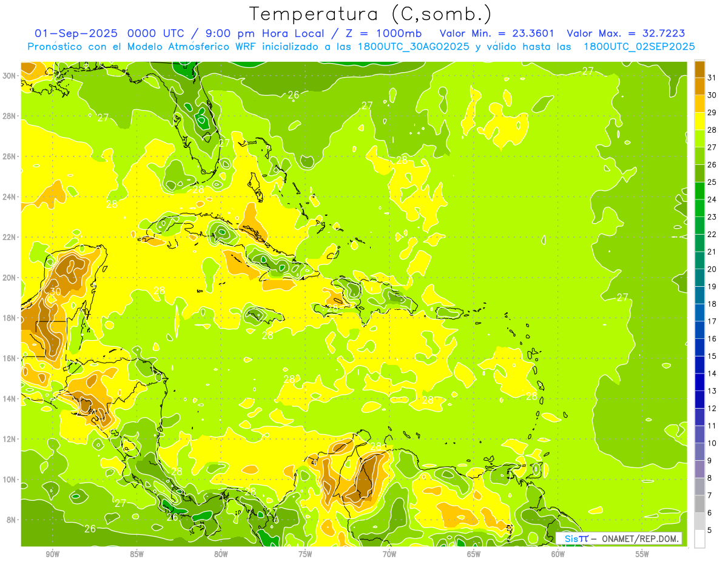The width and height of the screenshot is (728, 562).
Task: Click the "18N" latitude axis label
Action: click(10, 318)
